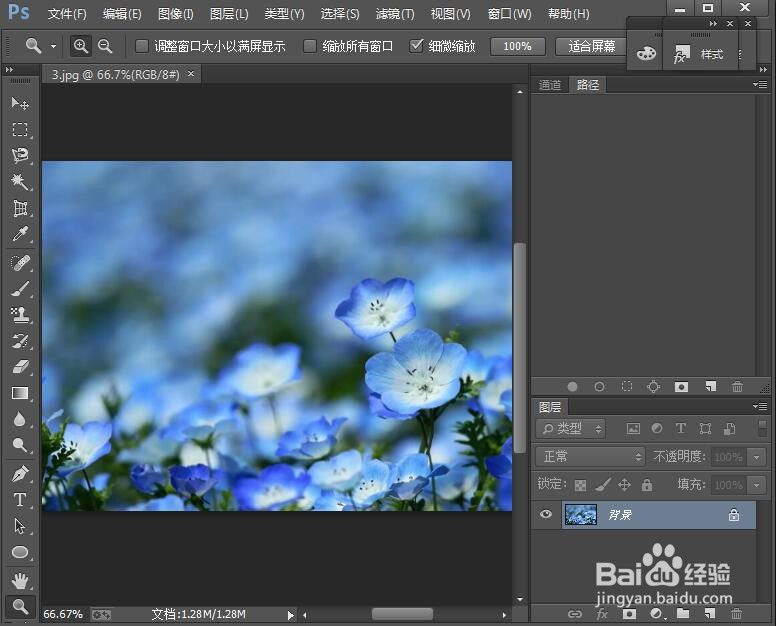This screenshot has height=626, width=776.
Task: Select the Path Selection tool
Action: pyautogui.click(x=20, y=526)
